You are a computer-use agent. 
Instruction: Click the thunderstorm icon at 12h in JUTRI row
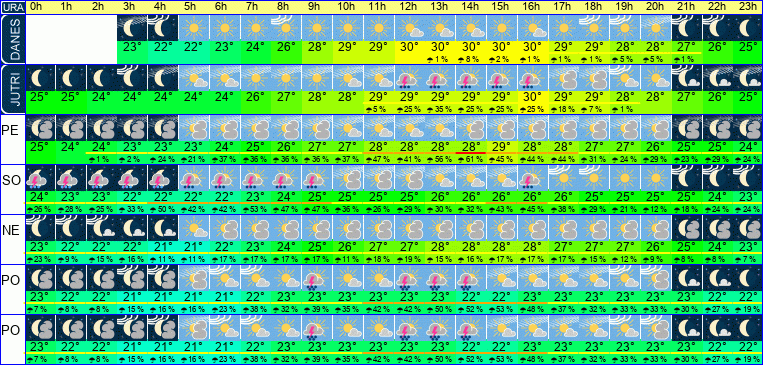(409, 78)
